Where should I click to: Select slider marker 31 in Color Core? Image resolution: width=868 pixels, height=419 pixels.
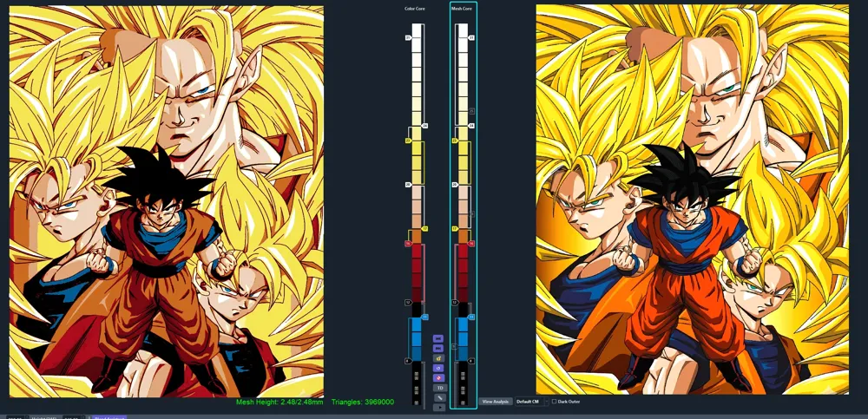(x=409, y=37)
